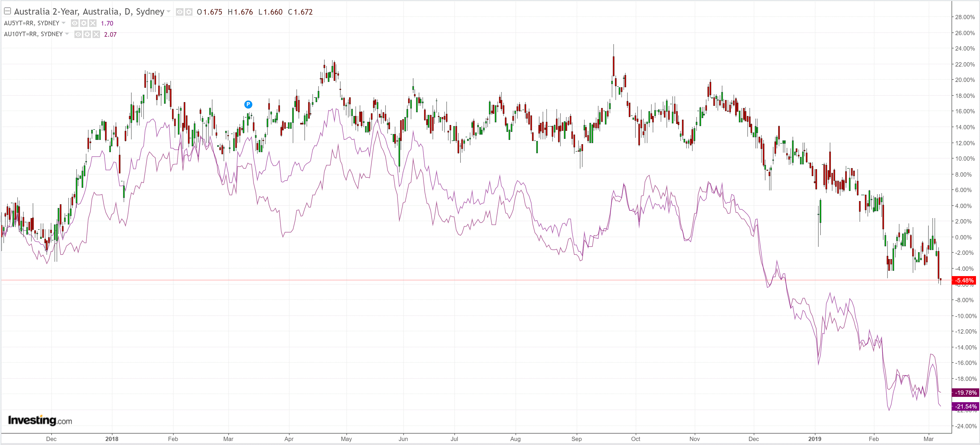Open AU10YT=RR format settings gear

87,34
